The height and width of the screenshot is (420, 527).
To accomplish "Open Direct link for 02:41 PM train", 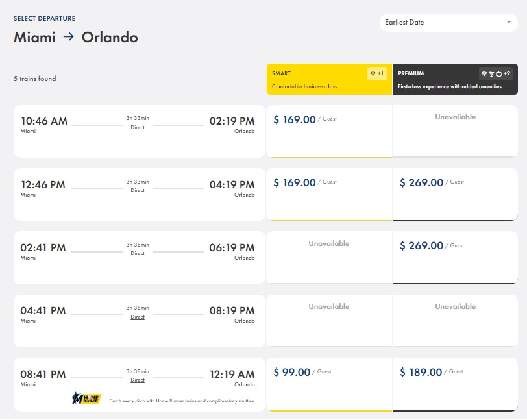I will pos(138,253).
